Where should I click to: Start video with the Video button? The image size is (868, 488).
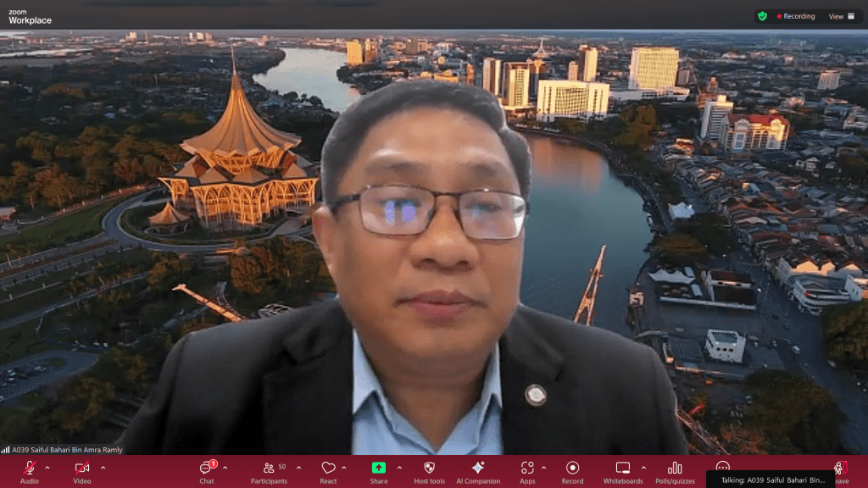[82, 470]
